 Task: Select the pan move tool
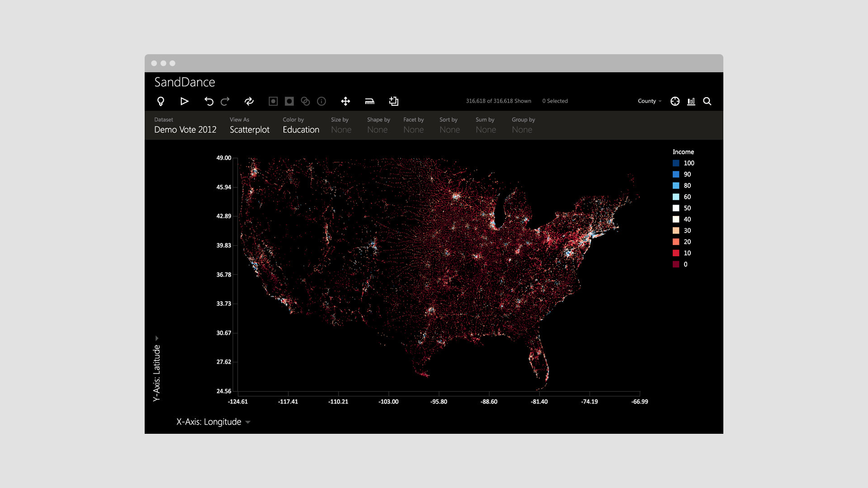[x=345, y=101]
